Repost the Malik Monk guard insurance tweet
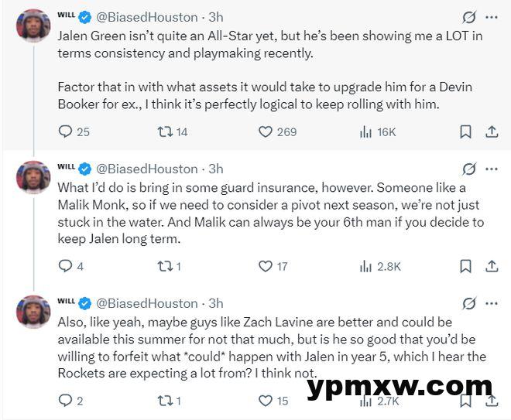The image size is (511, 420). pos(164,266)
